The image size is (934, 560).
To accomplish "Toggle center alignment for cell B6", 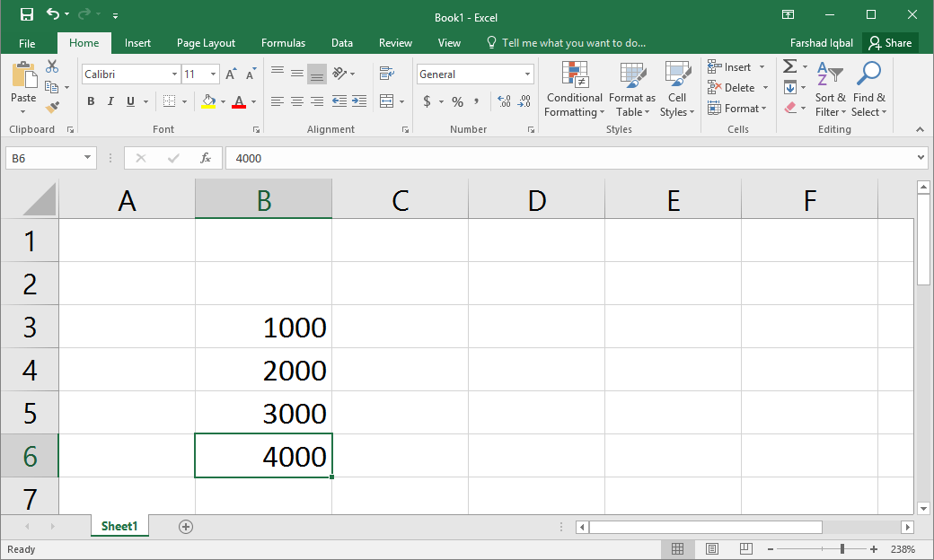I will (x=297, y=101).
